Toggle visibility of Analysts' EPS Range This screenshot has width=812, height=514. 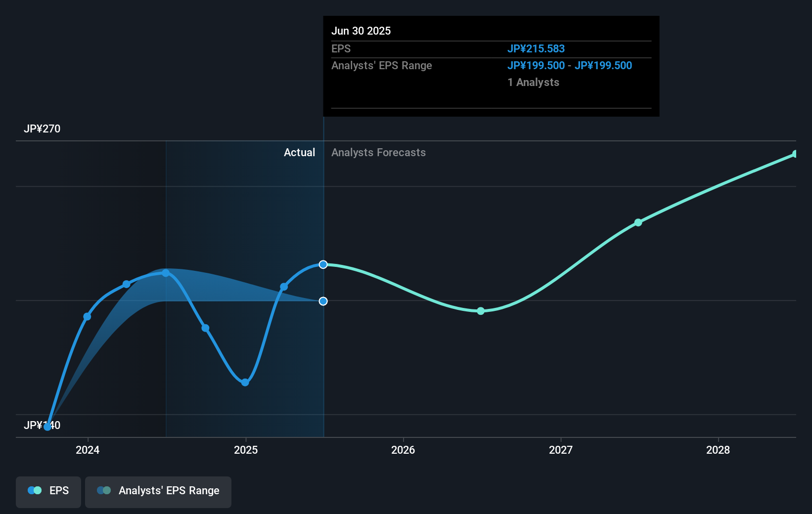point(158,491)
